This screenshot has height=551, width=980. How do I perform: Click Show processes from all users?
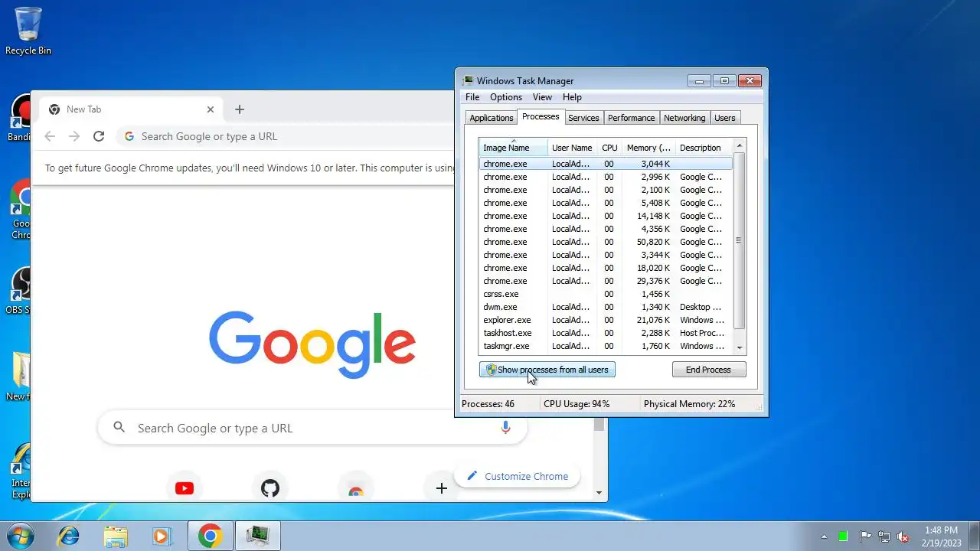547,370
